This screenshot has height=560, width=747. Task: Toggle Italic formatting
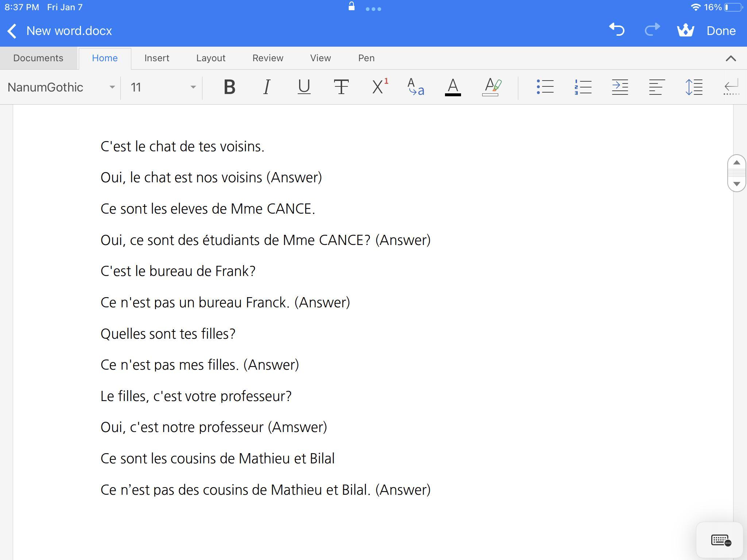(267, 87)
